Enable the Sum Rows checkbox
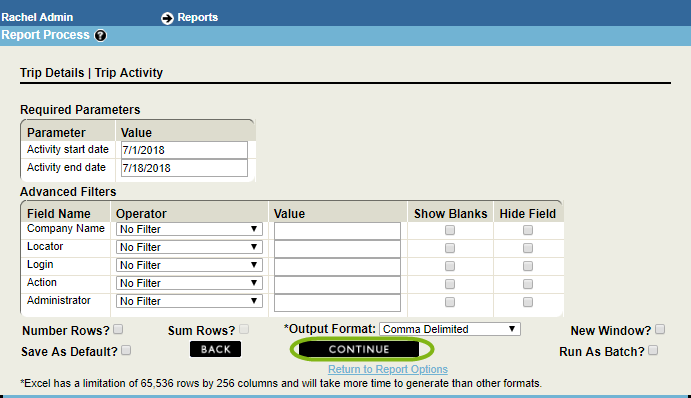This screenshot has width=691, height=398. click(x=244, y=329)
